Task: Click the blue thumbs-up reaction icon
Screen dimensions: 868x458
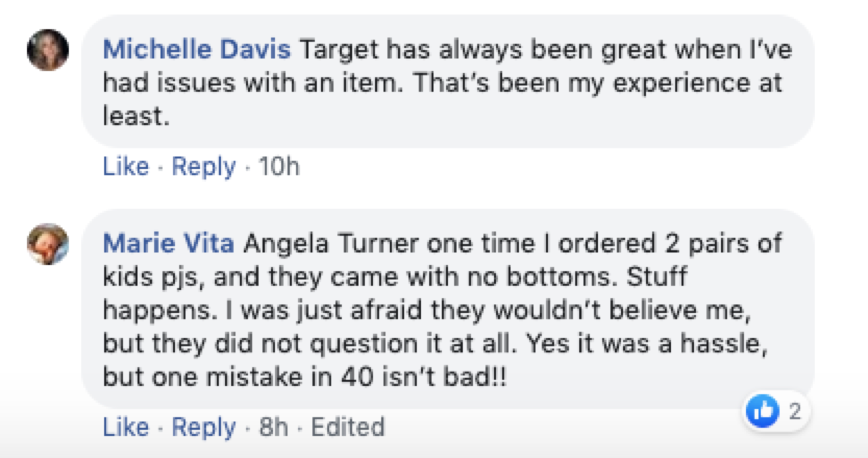Action: 761,410
